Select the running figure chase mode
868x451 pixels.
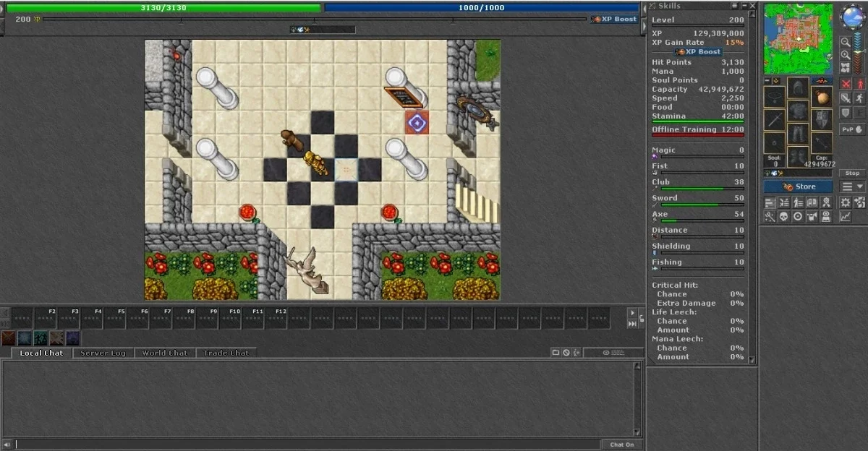coord(859,98)
